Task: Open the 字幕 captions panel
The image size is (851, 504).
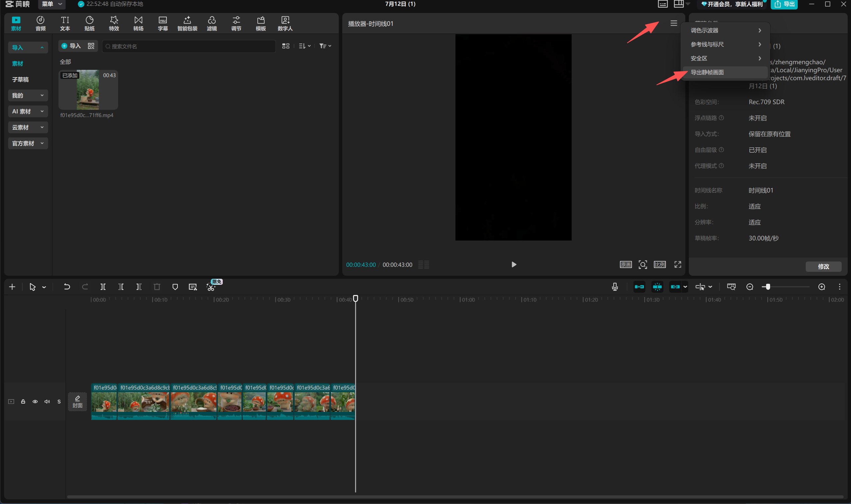Action: (x=163, y=23)
